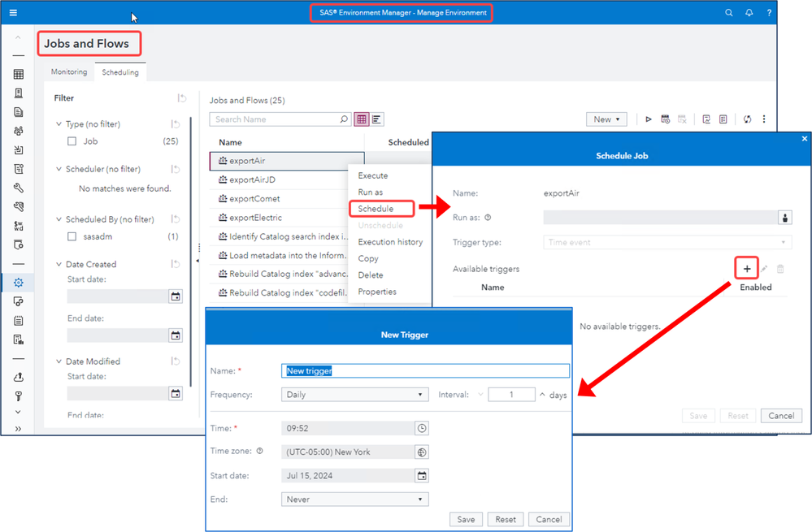The image size is (812, 532).
Task: Click Reset in the New Trigger dialog
Action: (x=505, y=520)
